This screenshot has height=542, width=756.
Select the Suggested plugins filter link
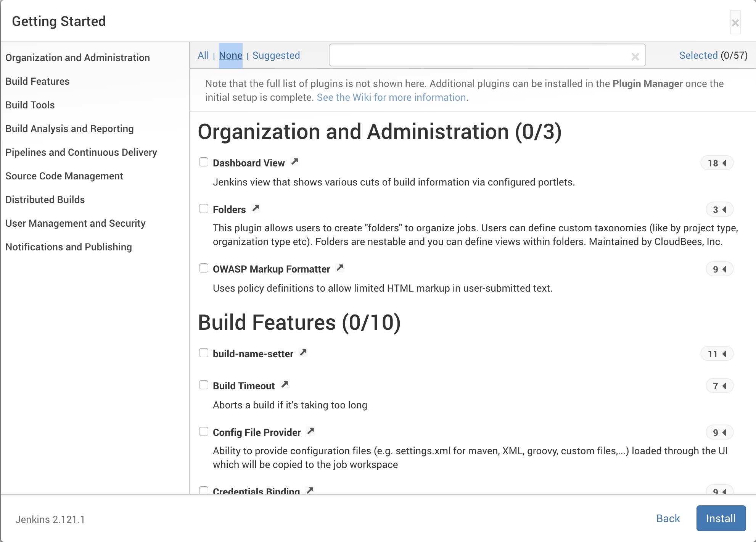click(276, 56)
